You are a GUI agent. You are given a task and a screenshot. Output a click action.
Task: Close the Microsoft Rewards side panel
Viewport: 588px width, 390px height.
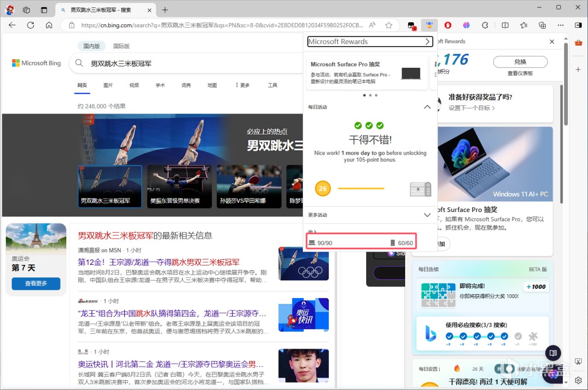click(552, 41)
